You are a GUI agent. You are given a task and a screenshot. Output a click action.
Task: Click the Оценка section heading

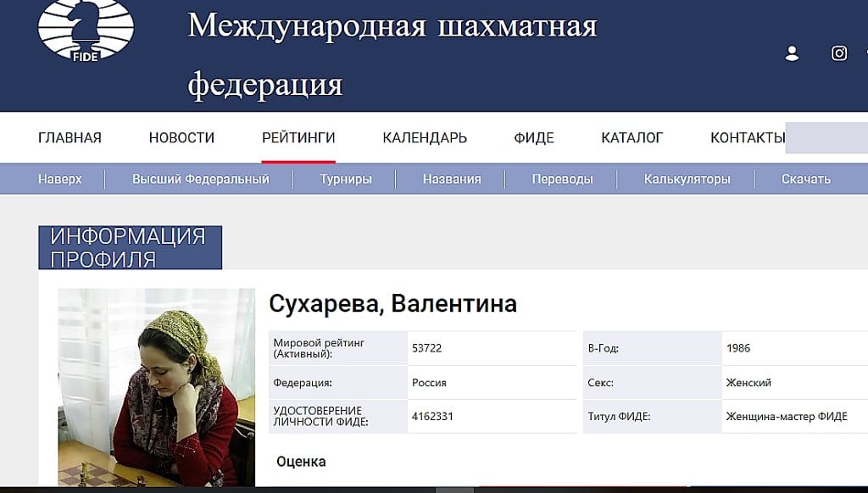click(x=301, y=462)
